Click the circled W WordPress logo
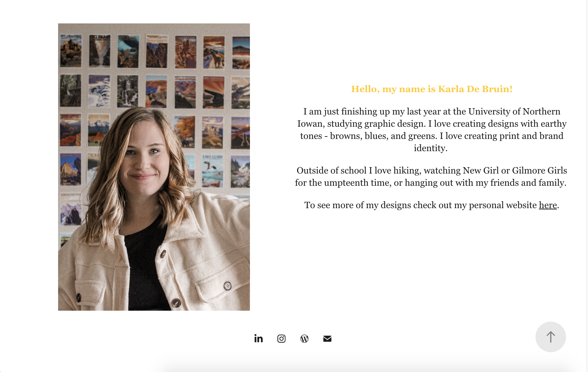Screen dimensions: 588x372 click(x=304, y=338)
